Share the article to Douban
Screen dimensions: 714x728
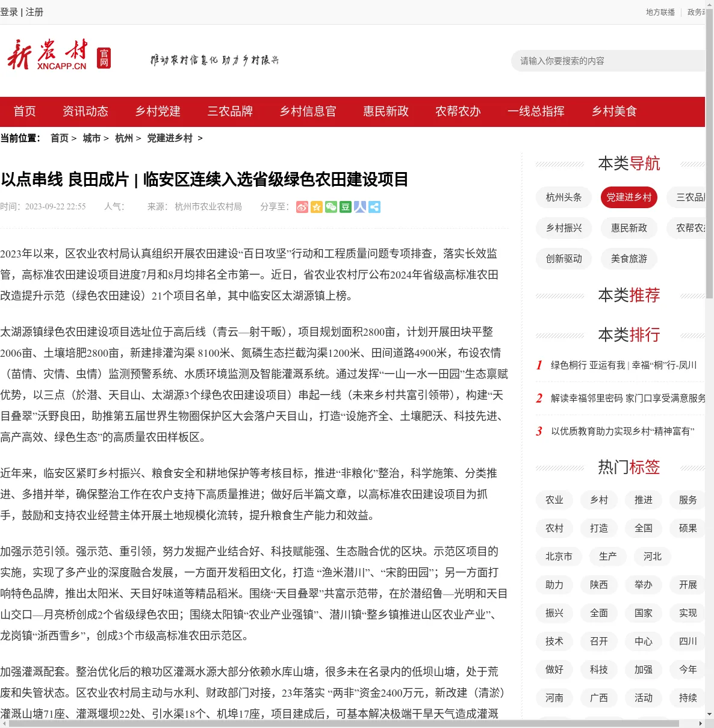click(x=346, y=207)
